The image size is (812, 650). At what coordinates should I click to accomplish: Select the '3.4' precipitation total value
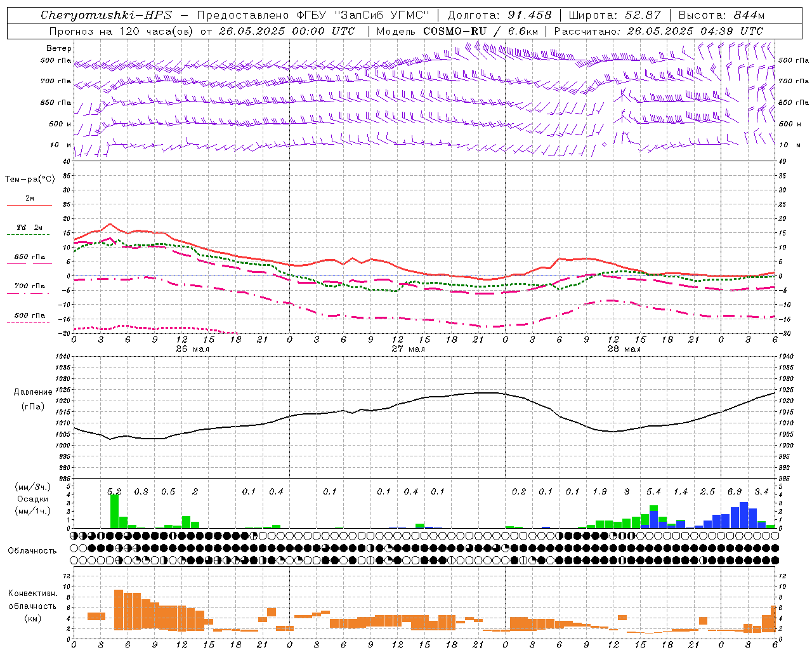point(761,492)
